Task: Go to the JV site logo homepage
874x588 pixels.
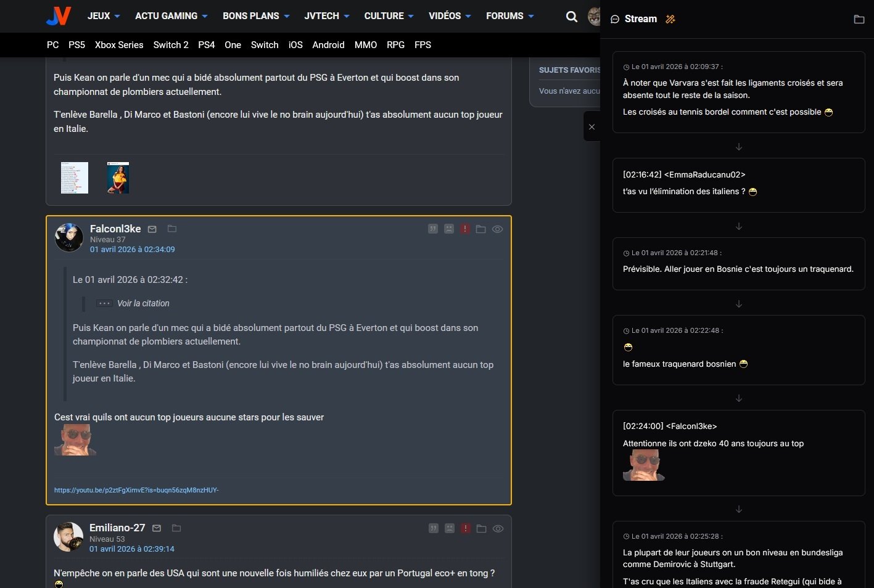Action: pos(59,16)
